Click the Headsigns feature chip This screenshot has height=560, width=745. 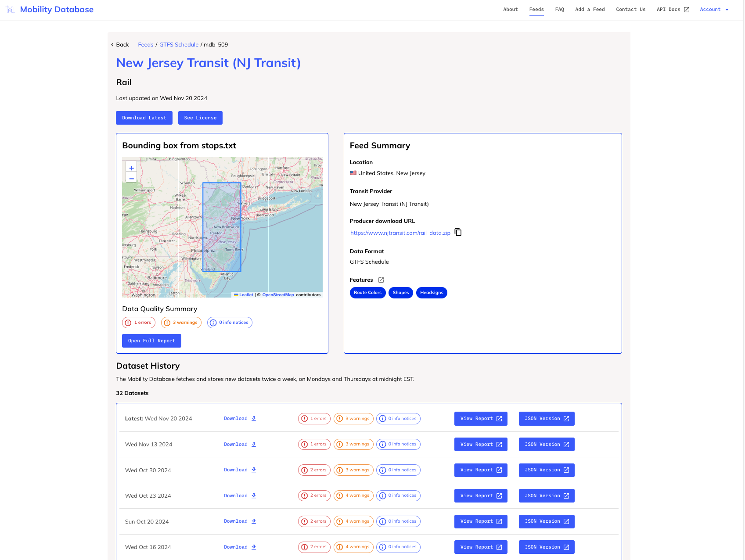432,293
